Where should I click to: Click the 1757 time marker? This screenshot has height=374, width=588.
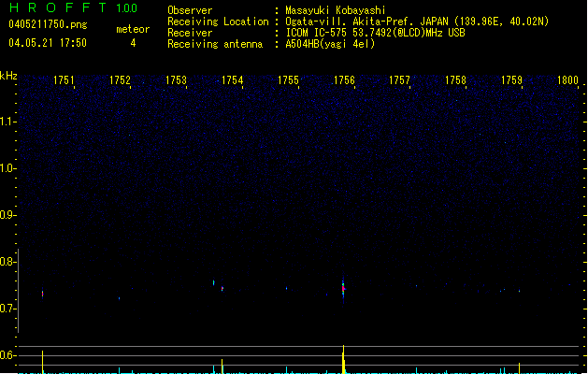coord(400,80)
